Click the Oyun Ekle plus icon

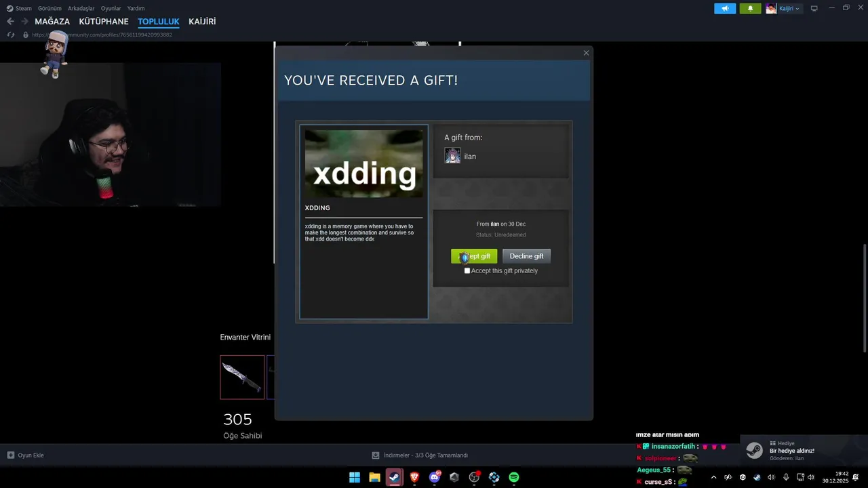coord(11,455)
